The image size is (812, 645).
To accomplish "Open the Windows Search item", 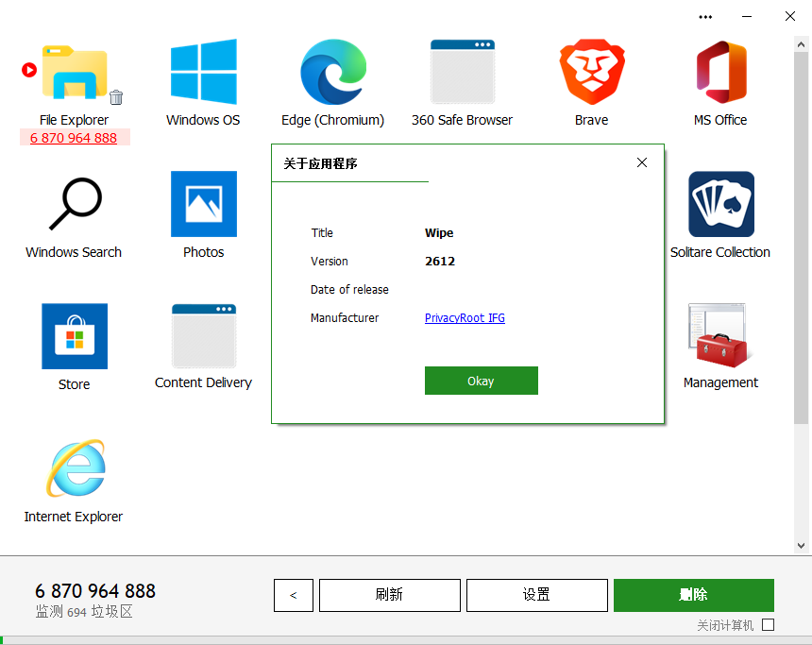I will click(76, 204).
